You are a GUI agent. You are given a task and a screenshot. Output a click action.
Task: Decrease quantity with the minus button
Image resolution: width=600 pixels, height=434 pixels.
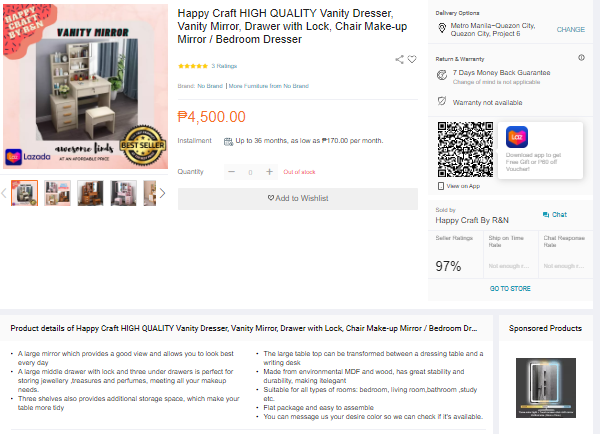(232, 172)
